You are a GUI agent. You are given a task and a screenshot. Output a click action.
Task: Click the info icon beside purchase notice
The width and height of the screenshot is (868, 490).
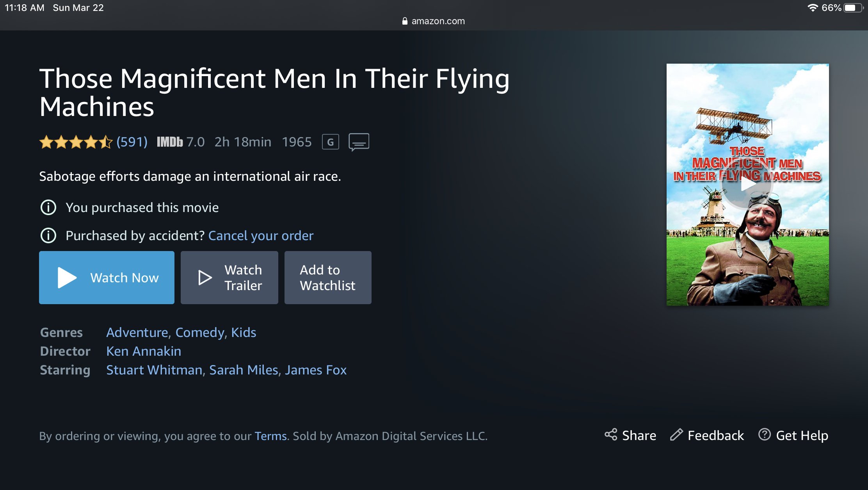coord(48,207)
